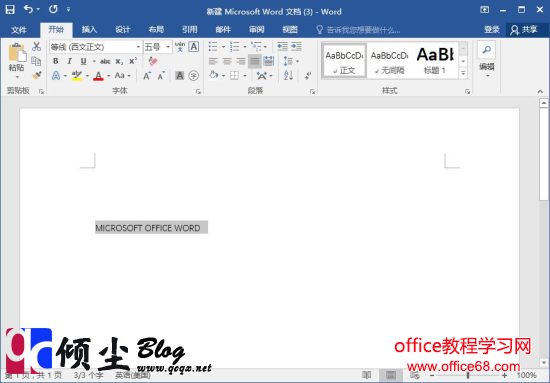
Task: Increase the paragraph indent
Action: pyautogui.click(x=296, y=46)
